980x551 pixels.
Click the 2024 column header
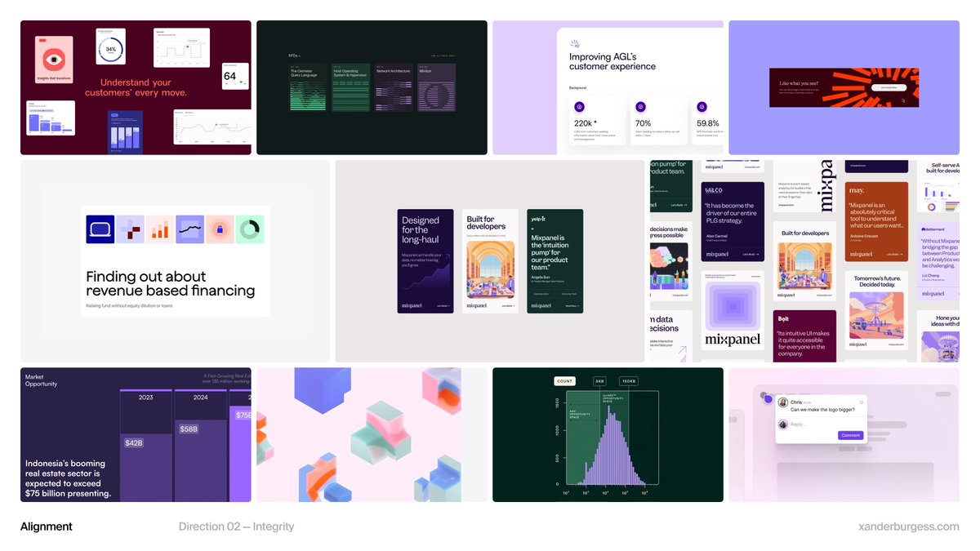point(201,398)
